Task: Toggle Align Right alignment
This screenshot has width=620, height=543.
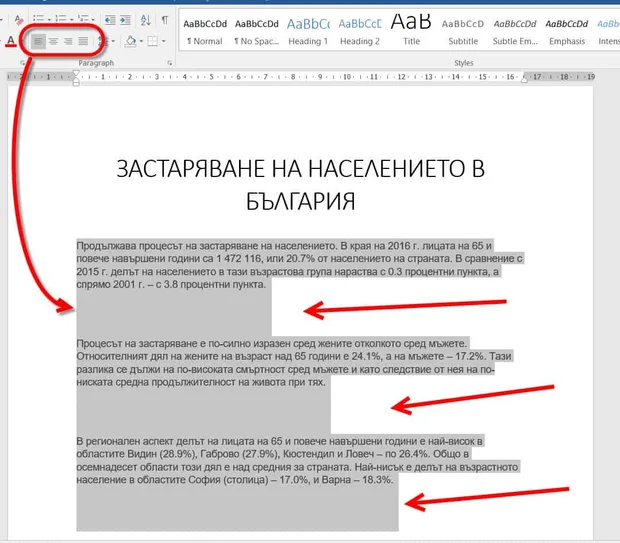Action: tap(68, 41)
